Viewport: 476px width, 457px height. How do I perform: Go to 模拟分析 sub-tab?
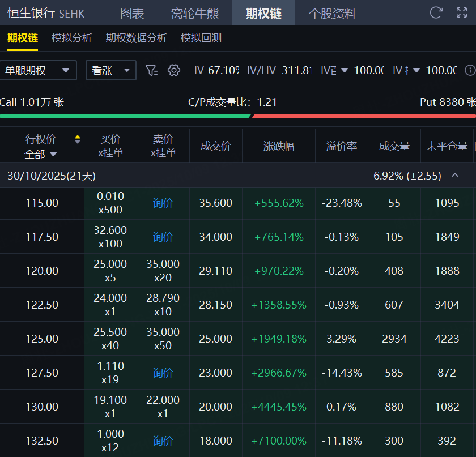[x=71, y=38]
